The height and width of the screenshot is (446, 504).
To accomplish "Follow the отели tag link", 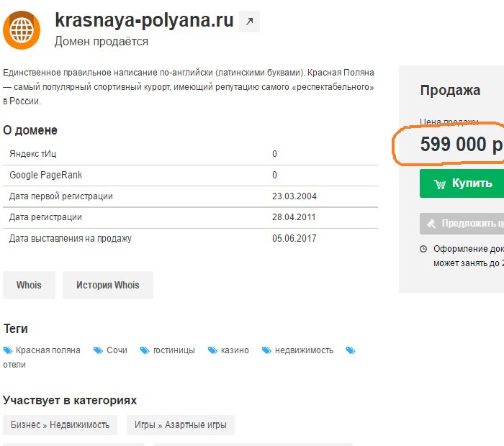I will [14, 365].
